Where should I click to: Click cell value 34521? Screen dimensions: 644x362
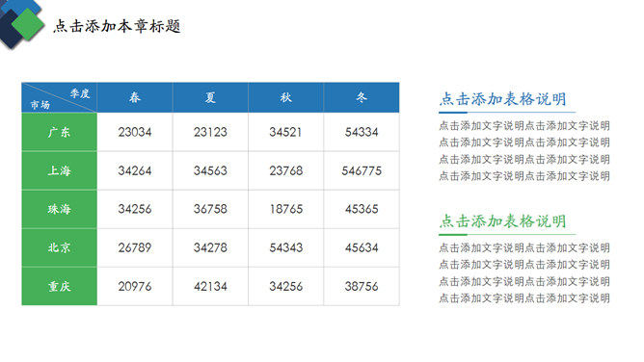(x=286, y=132)
